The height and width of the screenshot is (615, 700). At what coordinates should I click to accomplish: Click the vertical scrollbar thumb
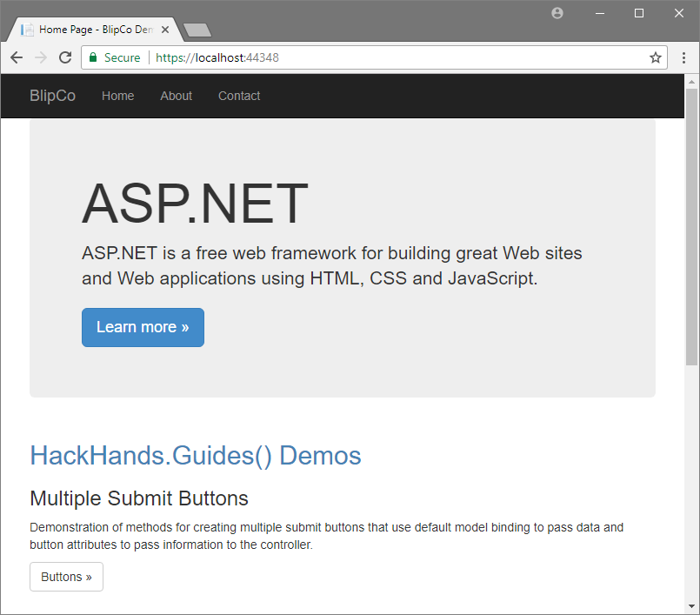691,227
